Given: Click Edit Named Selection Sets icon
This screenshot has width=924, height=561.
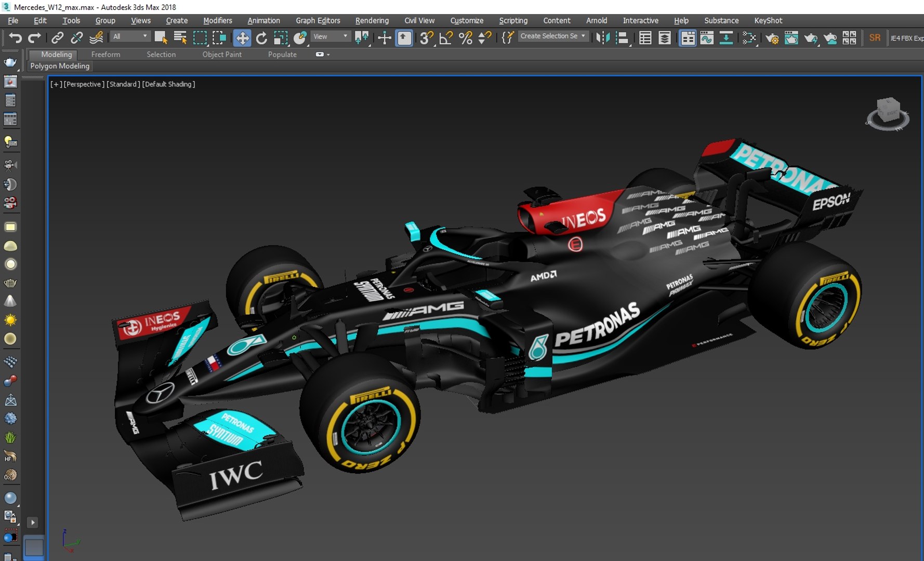Looking at the screenshot, I should click(x=508, y=37).
